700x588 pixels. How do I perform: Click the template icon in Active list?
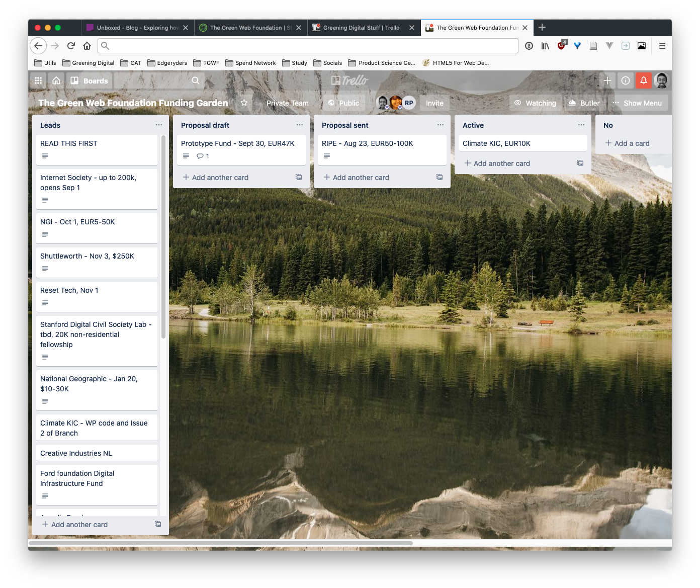pos(580,163)
